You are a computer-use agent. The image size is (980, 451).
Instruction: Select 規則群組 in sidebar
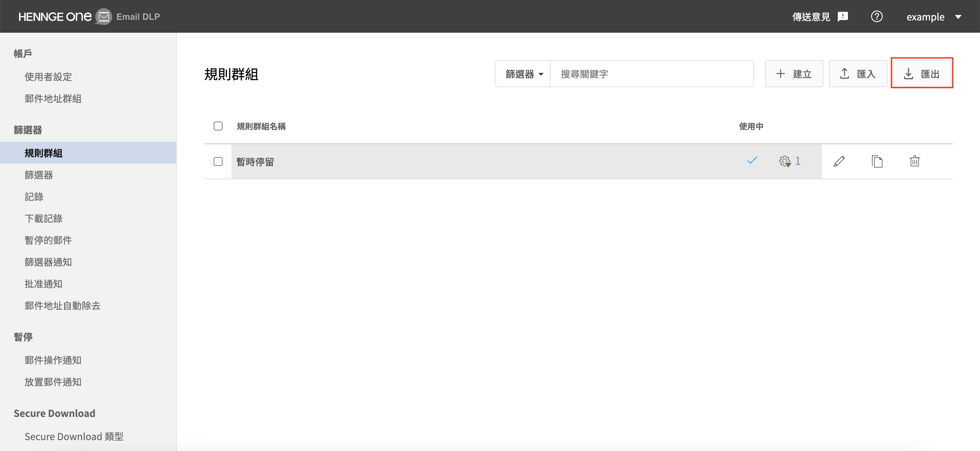click(88, 153)
